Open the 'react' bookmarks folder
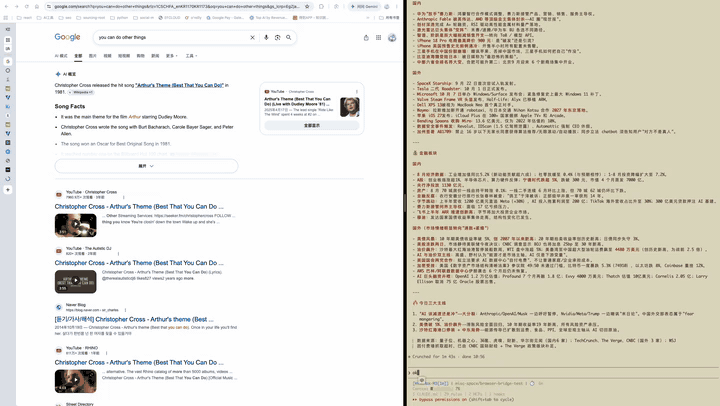720x406 pixels. click(x=25, y=17)
